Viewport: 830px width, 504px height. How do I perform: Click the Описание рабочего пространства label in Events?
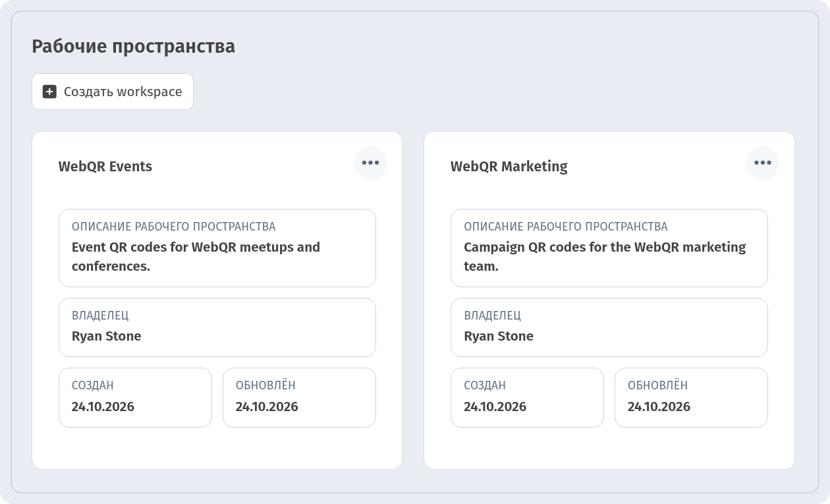point(174,227)
